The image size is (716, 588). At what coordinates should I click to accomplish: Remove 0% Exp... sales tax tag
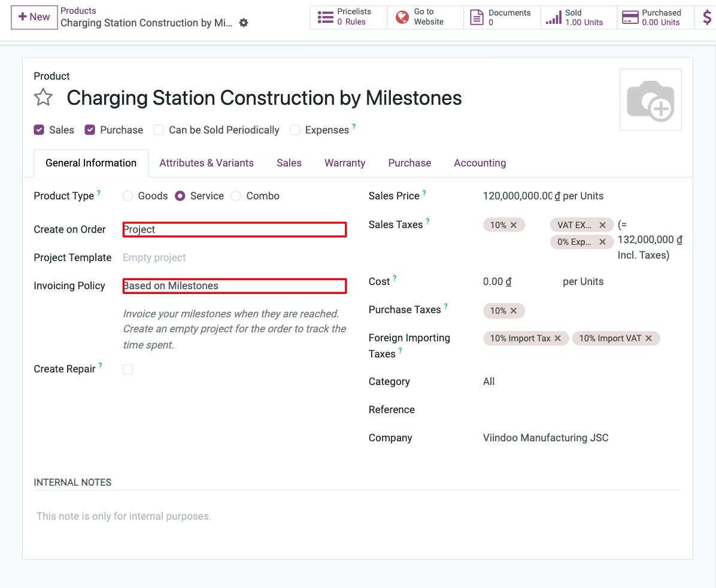(603, 242)
